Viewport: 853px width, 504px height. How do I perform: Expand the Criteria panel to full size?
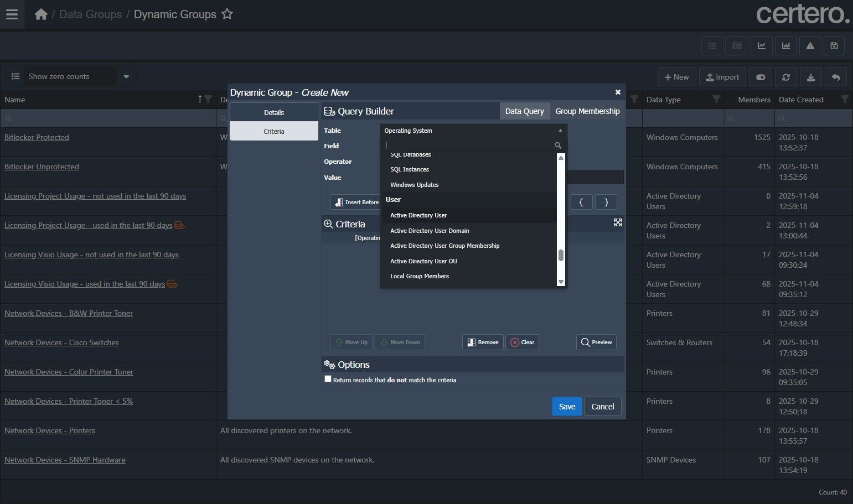tap(618, 222)
